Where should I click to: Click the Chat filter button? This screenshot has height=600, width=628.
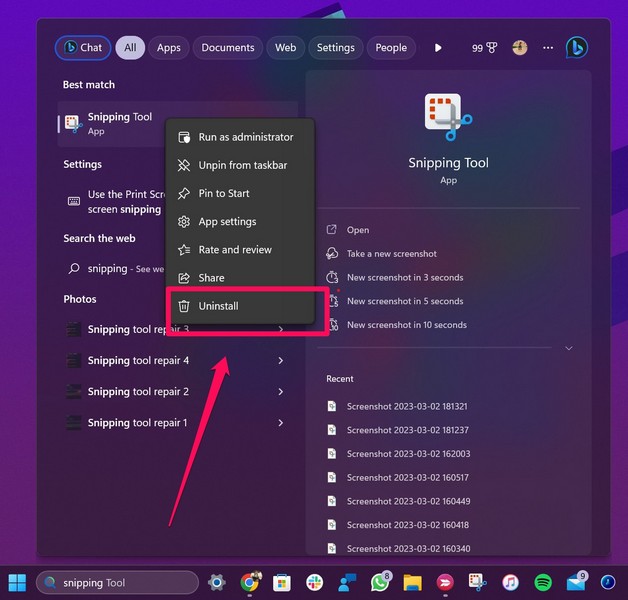(x=83, y=47)
